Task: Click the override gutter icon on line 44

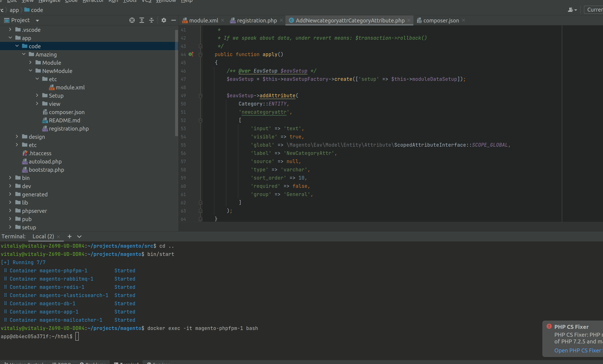Action: [191, 54]
